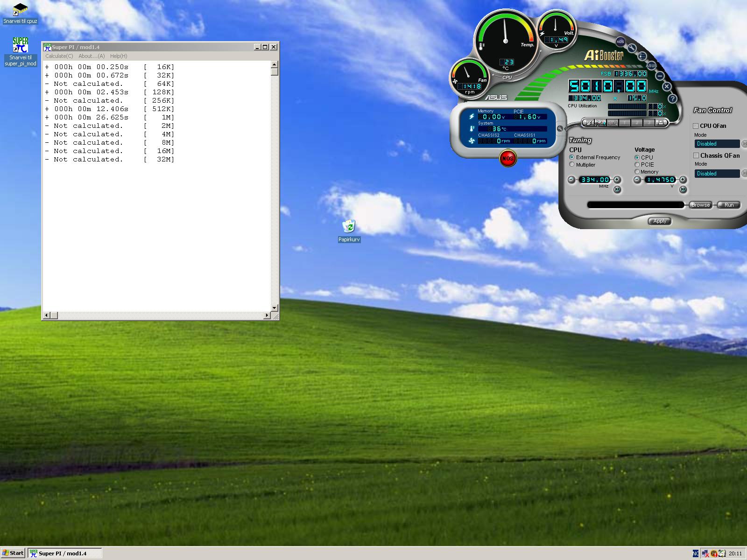Click the list icon on AI Booster arc
This screenshot has height=560, width=747.
pos(642,56)
